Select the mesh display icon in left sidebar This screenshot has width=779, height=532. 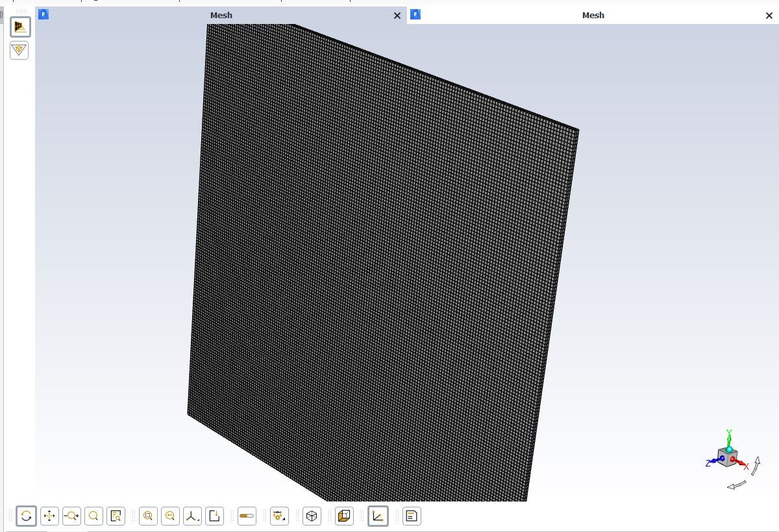pos(20,27)
